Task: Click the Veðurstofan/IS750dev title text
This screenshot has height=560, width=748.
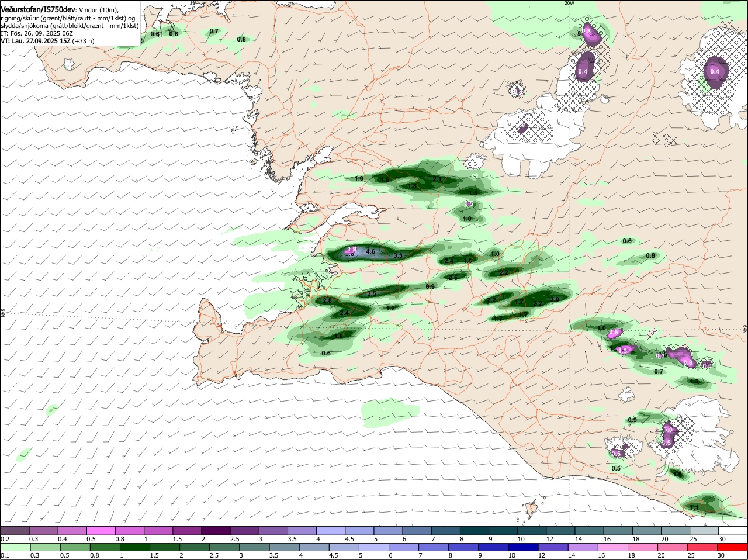Action: tap(37, 9)
